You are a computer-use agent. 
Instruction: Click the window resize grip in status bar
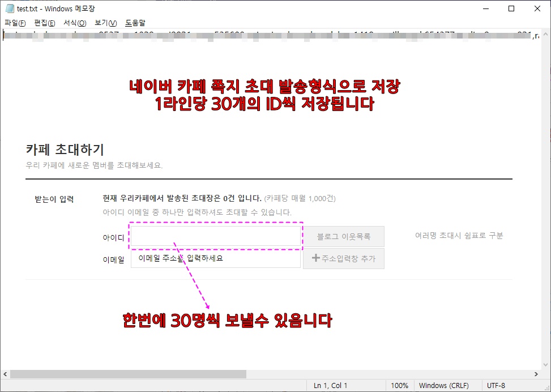547,388
